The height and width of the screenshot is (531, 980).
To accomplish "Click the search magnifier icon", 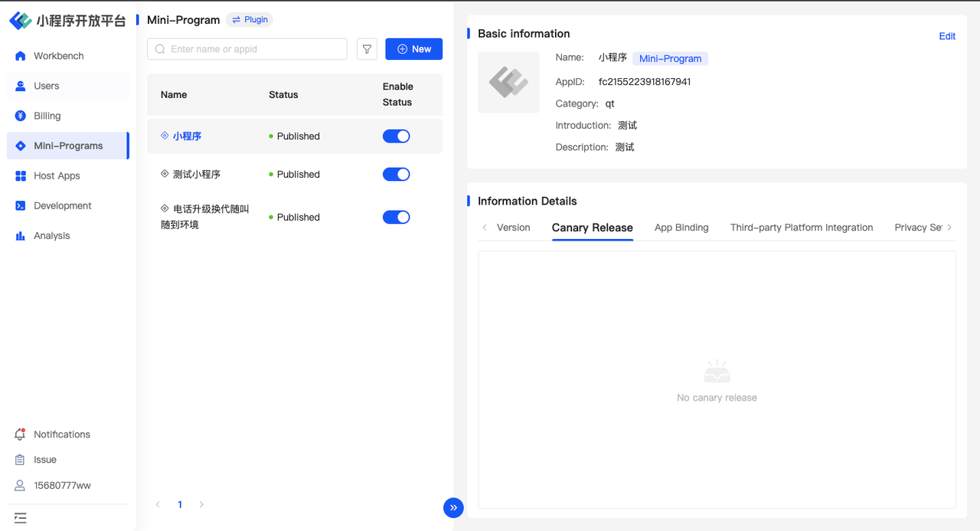I will 160,49.
